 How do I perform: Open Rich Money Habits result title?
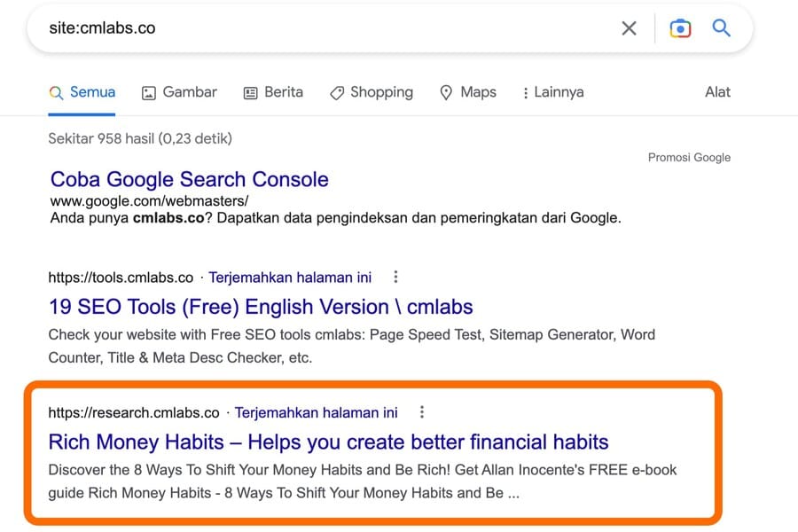click(x=328, y=442)
